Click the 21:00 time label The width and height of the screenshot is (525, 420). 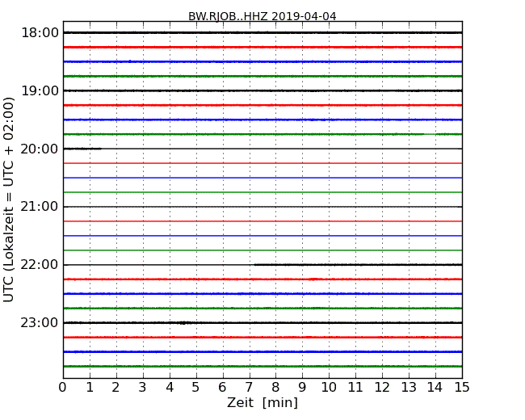40,207
